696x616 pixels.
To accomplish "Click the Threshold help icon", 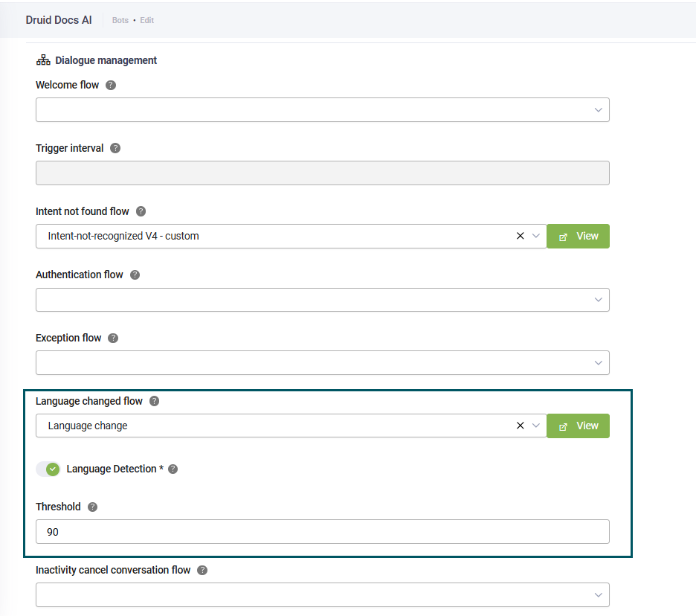I will coord(91,507).
